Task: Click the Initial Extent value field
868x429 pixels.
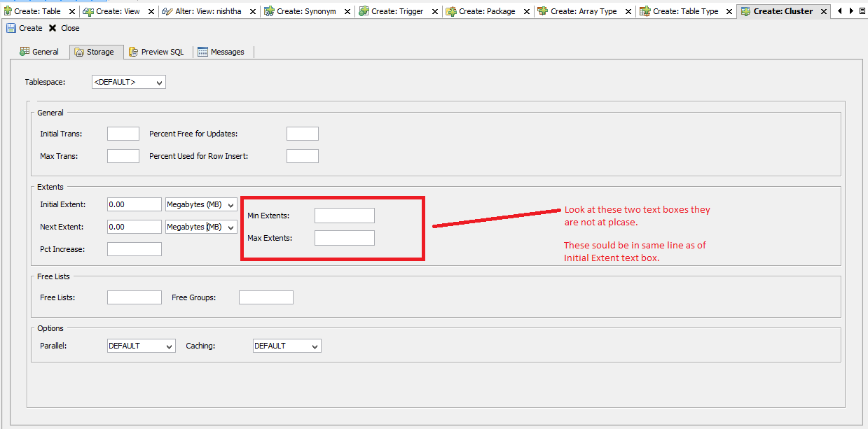Action: (135, 204)
